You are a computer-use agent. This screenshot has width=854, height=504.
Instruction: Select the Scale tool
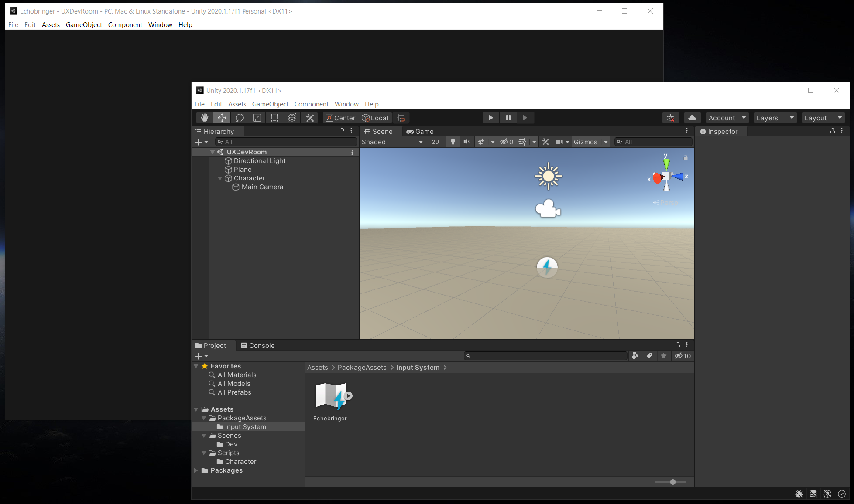click(x=257, y=118)
